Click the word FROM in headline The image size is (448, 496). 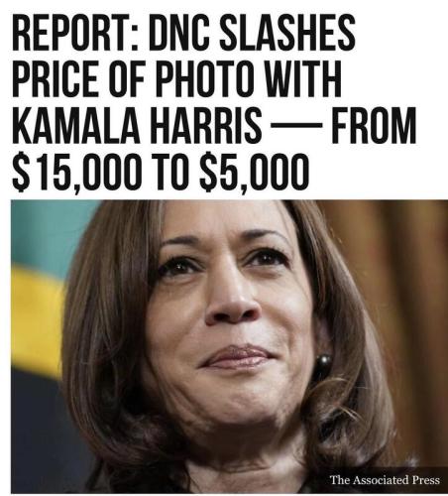(x=374, y=126)
